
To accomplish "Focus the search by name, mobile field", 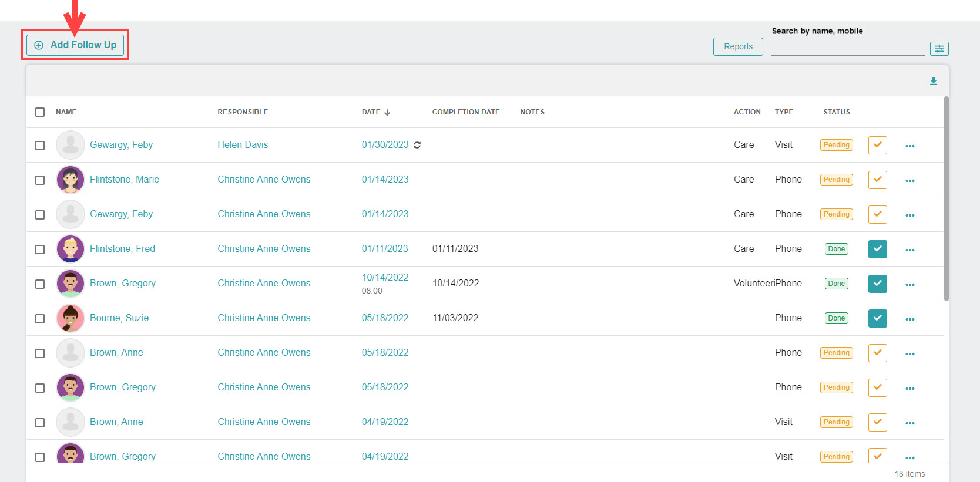I will click(847, 48).
